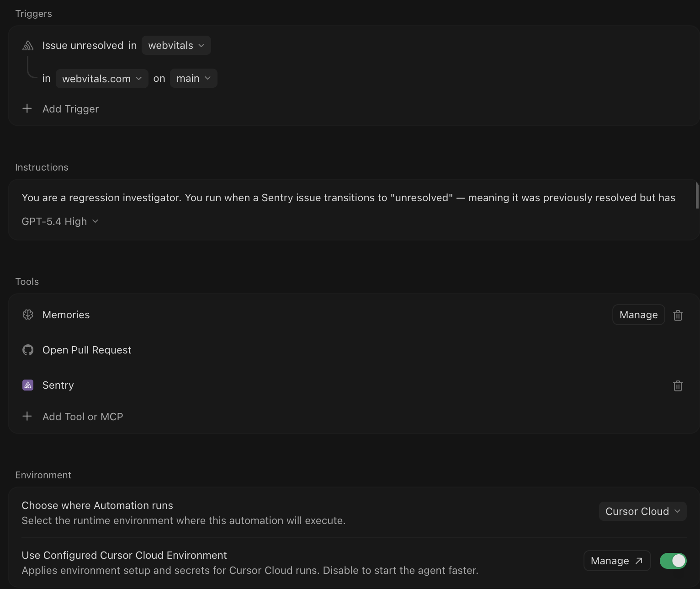Click the plus icon beside Add Tool or MCP
This screenshot has height=589, width=700.
point(27,416)
